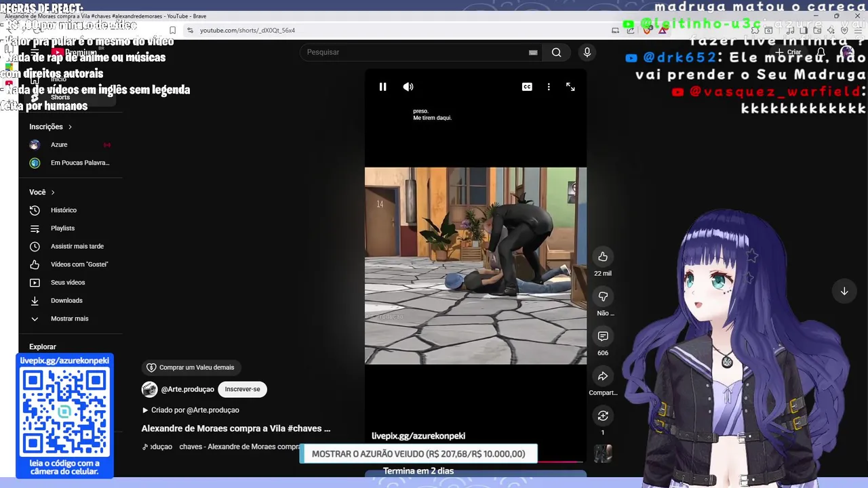Open Vídeos com "Gostei"

[71, 264]
